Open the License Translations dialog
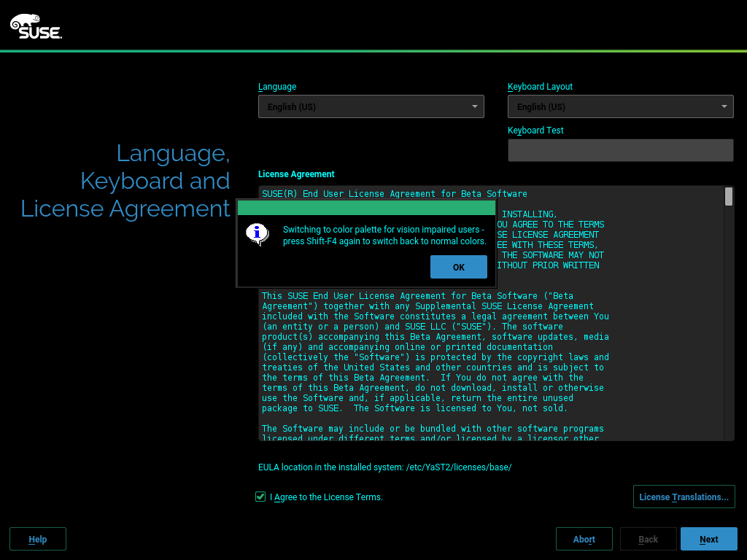Image resolution: width=747 pixels, height=560 pixels. point(684,497)
